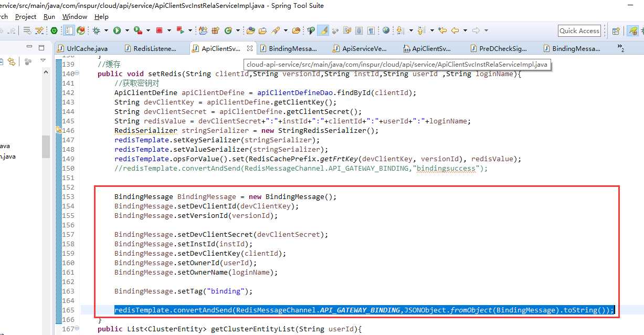Click the Debug bug icon in the toolbar
This screenshot has width=644, height=335.
tap(97, 30)
